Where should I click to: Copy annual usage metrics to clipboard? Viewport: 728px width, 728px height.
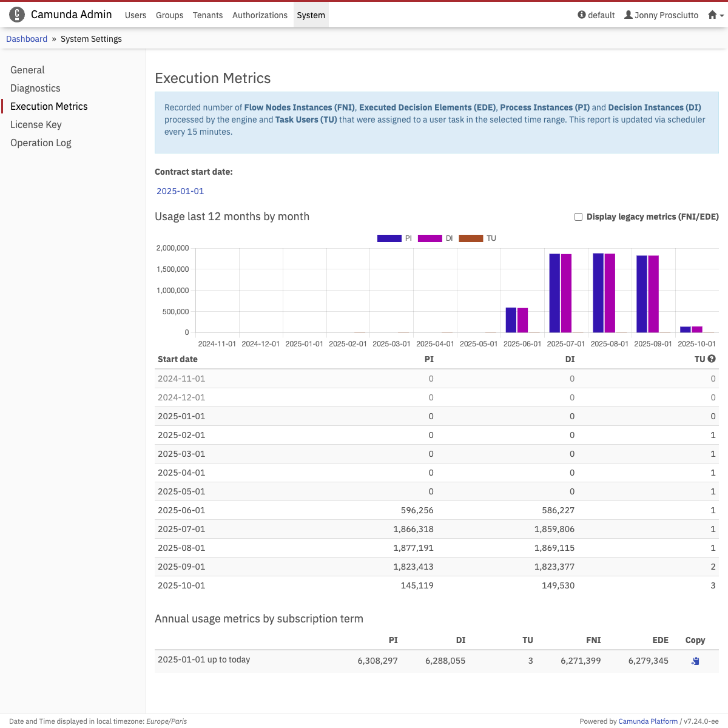tap(695, 661)
